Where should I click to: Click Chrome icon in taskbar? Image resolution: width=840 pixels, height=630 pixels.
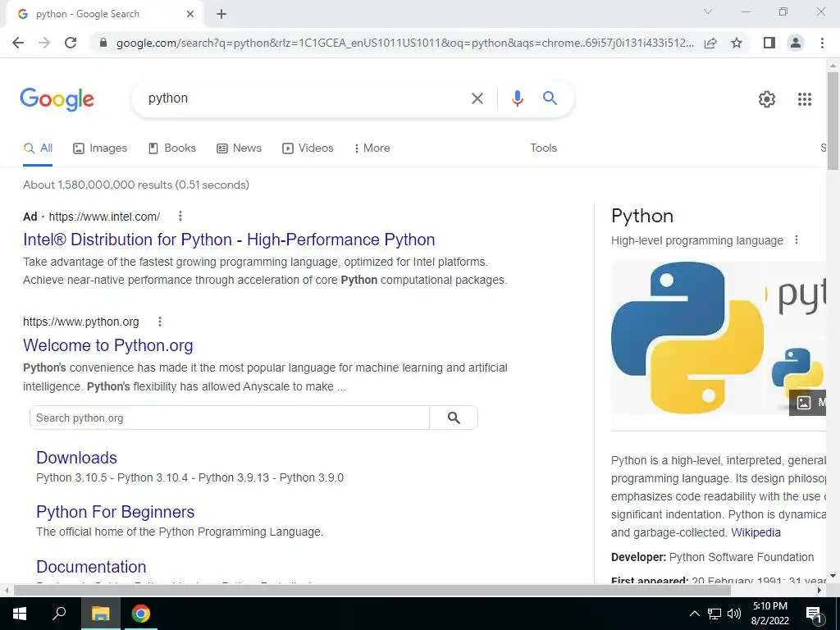[141, 614]
